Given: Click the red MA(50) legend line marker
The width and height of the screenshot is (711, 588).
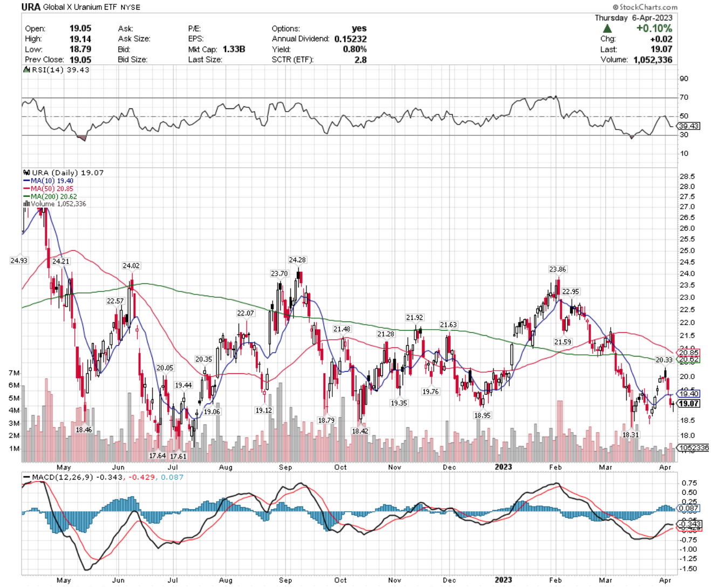Looking at the screenshot, I should coord(26,189).
